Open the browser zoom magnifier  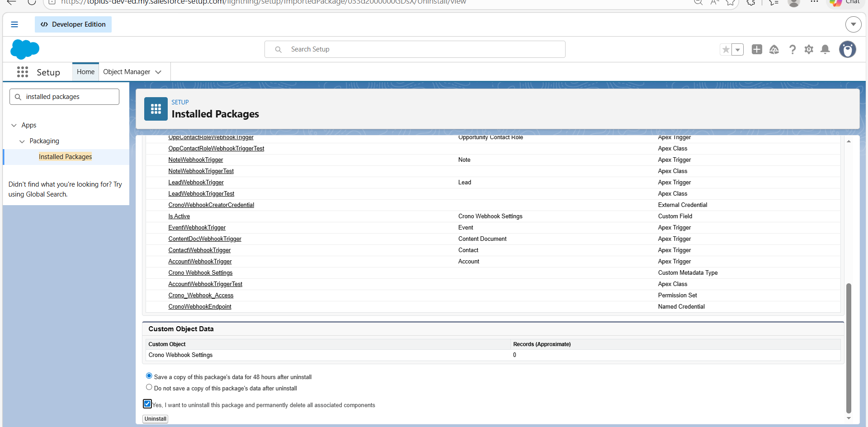coord(698,2)
